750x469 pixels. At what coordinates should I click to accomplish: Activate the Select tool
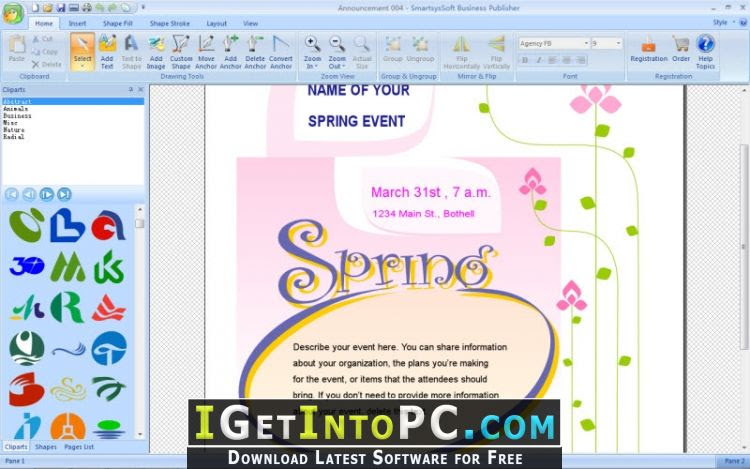(x=82, y=51)
